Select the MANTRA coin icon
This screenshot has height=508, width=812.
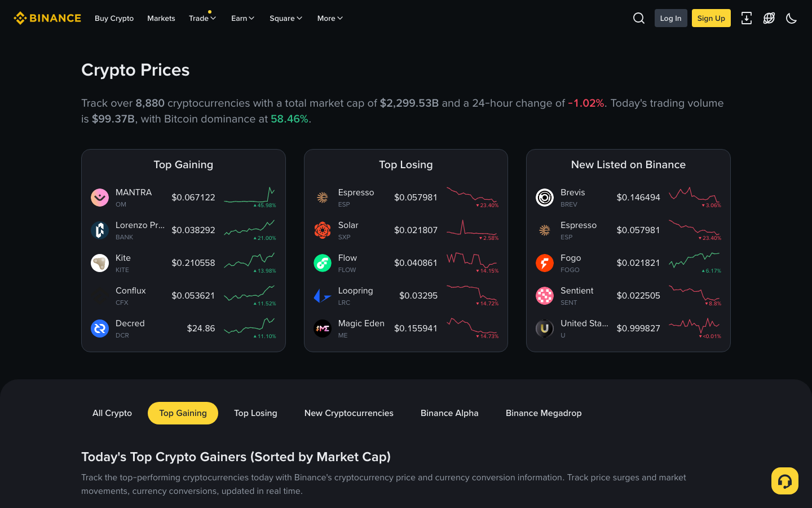pos(100,197)
